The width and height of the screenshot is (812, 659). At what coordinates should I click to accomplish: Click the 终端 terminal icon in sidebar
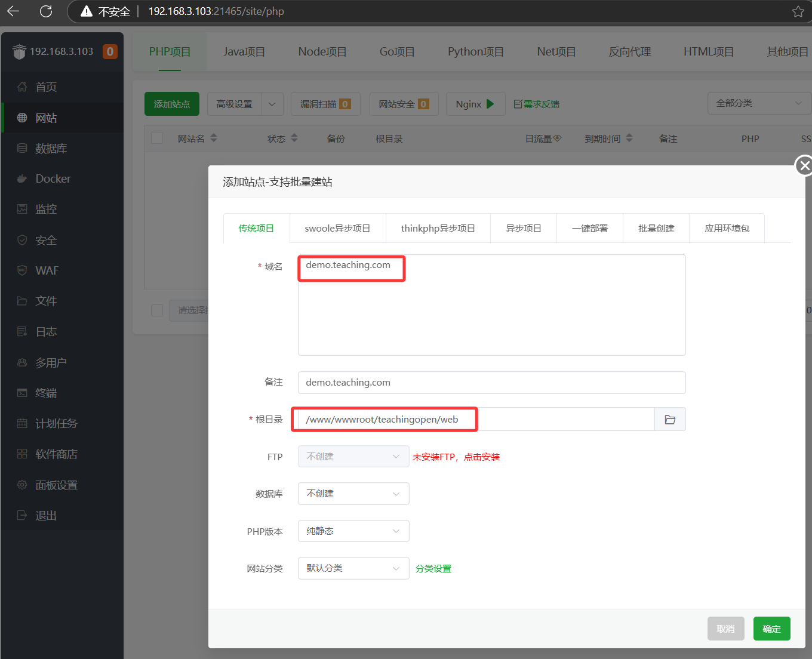click(x=22, y=393)
